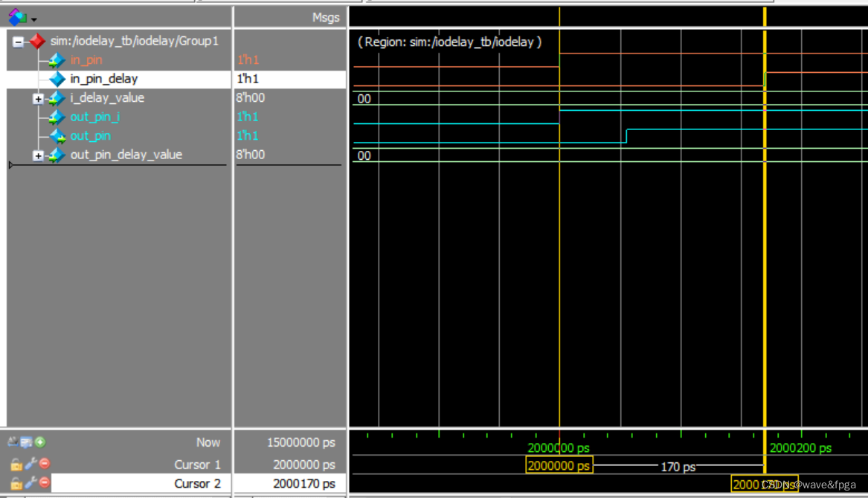Click the Now label
This screenshot has height=498, width=868.
(208, 443)
